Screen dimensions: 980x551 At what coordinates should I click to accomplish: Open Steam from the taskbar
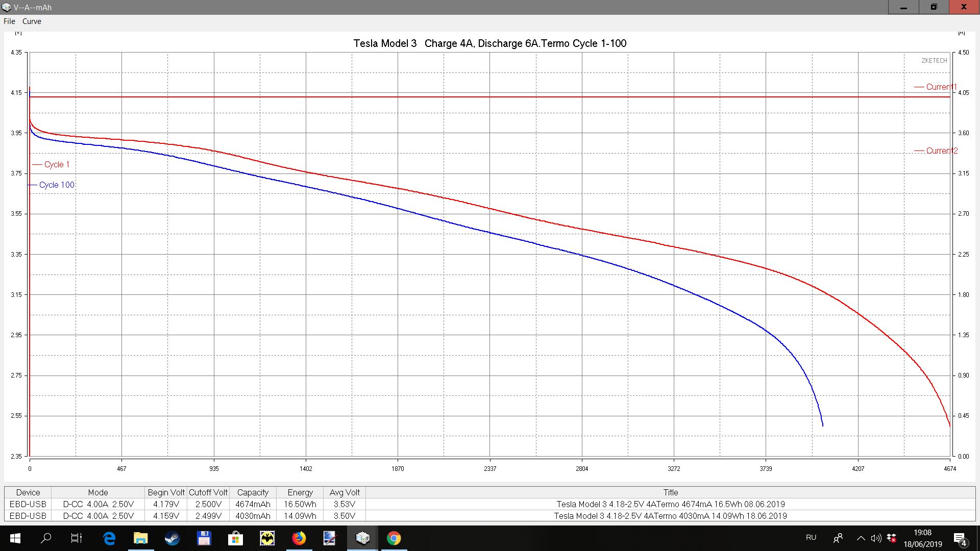click(172, 538)
